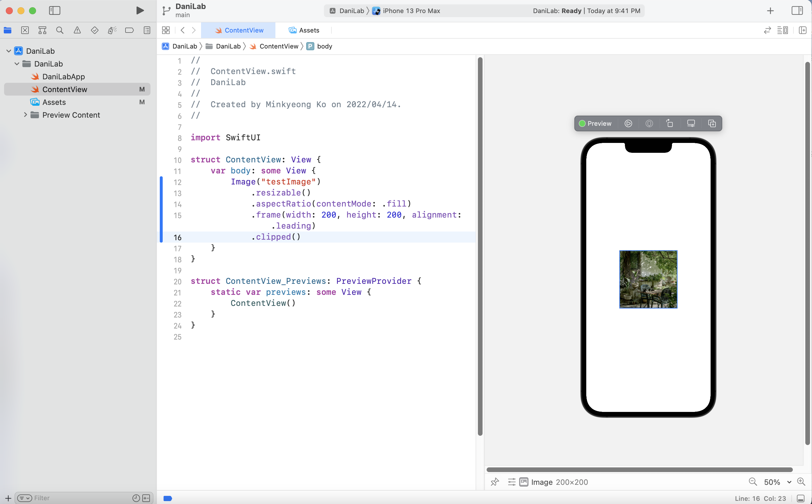Select the ContentView editor tab
812x504 pixels.
(x=239, y=30)
